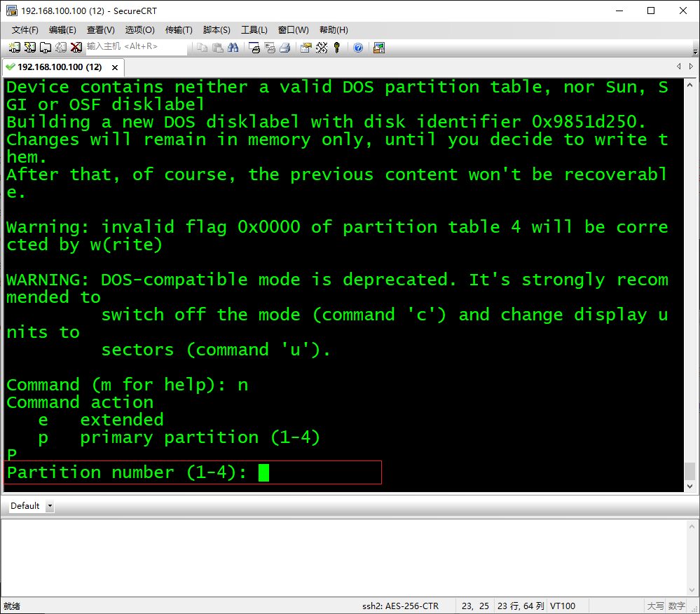Open the 传输(T) menu
The height and width of the screenshot is (614, 700).
[x=179, y=30]
